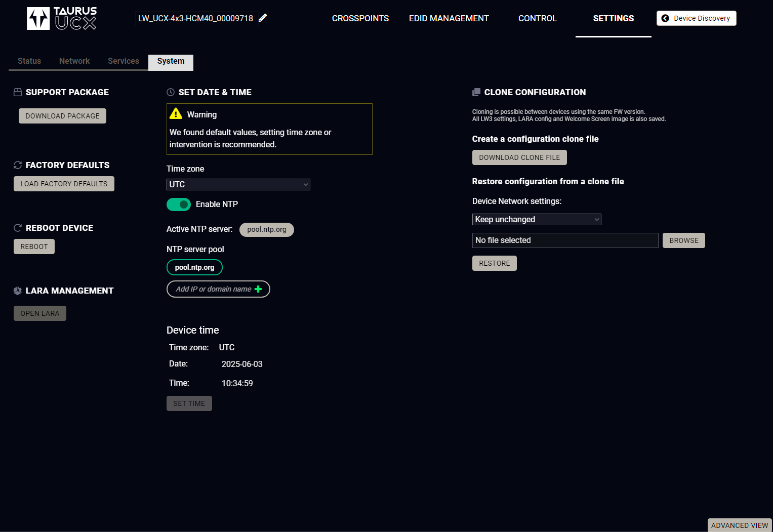Image resolution: width=773 pixels, height=532 pixels.
Task: Open the Crosspoints menu
Action: [360, 19]
